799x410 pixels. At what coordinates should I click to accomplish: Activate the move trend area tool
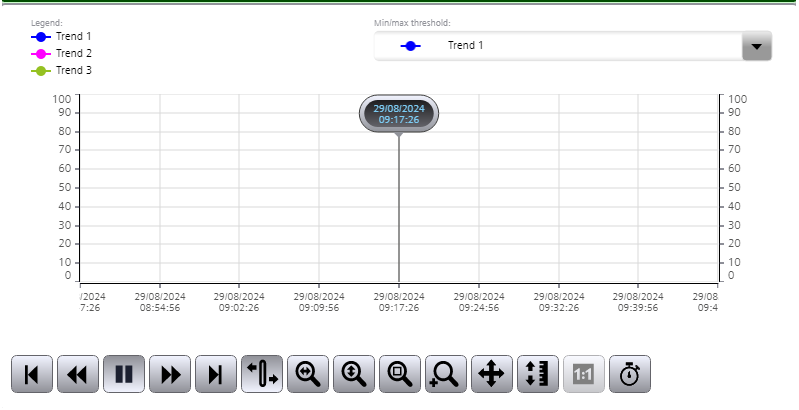pyautogui.click(x=492, y=374)
